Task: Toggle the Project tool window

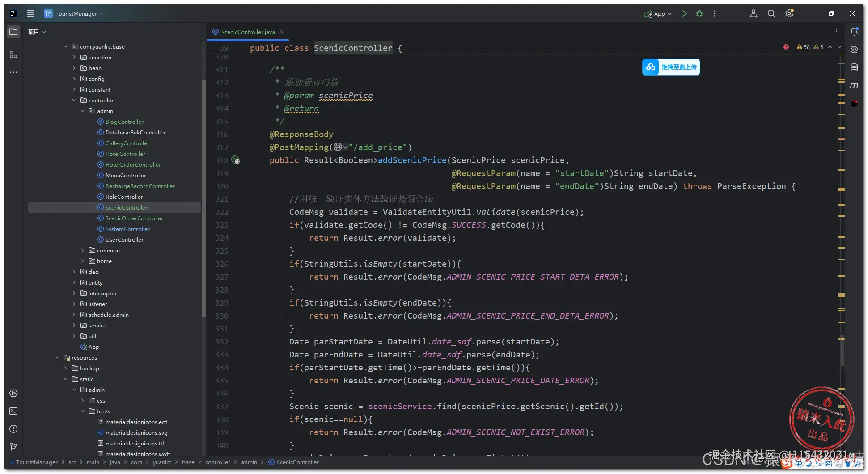Action: pos(13,32)
